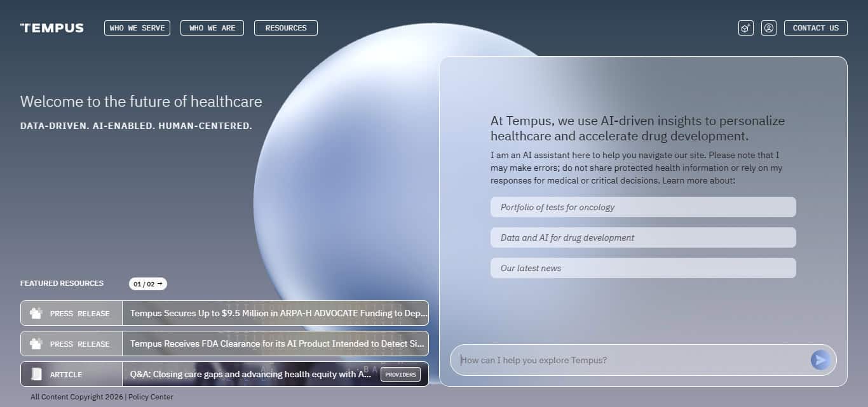This screenshot has height=407, width=868.
Task: Choose the 'Portfolio of tests for oncology' suggestion
Action: pos(643,207)
